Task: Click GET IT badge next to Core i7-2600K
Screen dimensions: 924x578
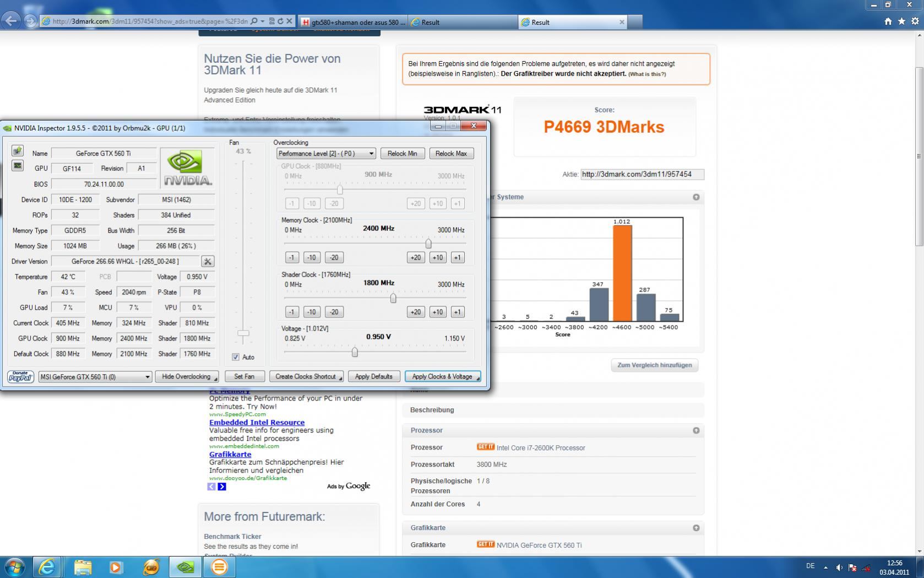Action: click(x=485, y=447)
